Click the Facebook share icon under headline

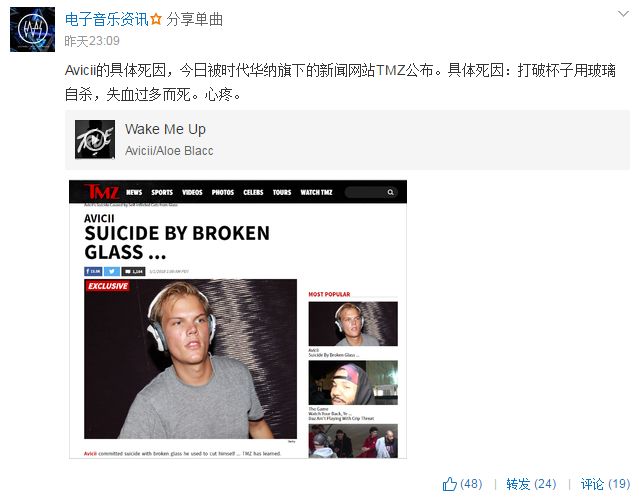(93, 271)
